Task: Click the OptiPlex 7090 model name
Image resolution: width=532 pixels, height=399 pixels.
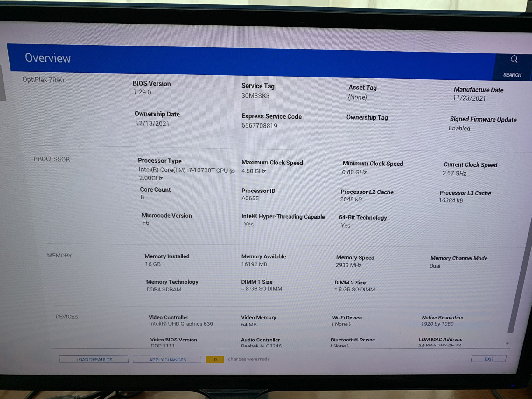Action: tap(43, 80)
